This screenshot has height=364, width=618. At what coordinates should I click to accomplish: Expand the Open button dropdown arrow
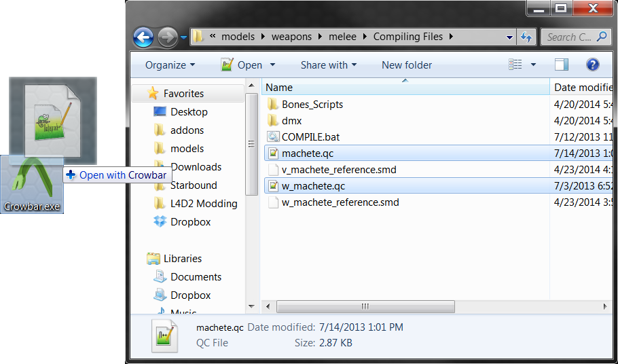point(272,65)
